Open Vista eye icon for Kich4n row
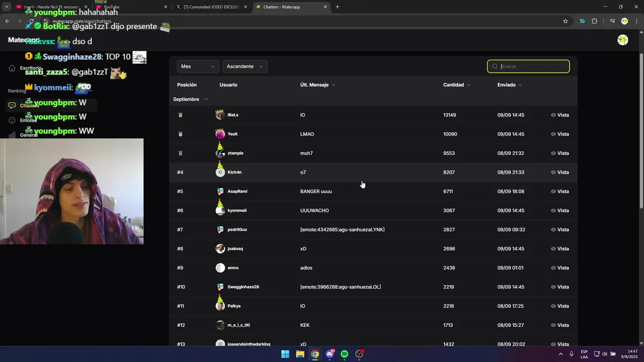 [x=553, y=172]
